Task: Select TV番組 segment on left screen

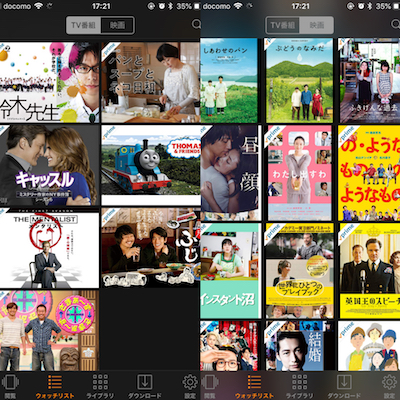Action: pos(83,25)
